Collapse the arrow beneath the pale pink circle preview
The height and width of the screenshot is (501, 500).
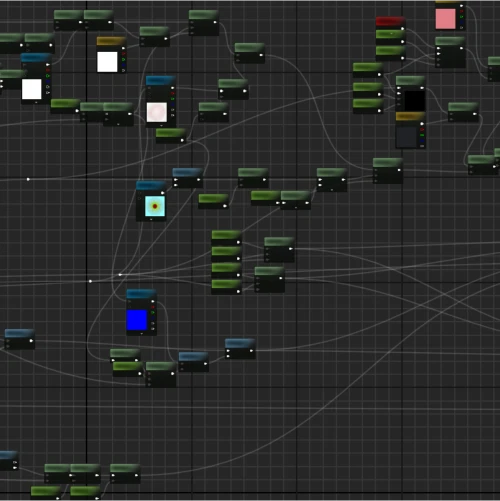[161, 126]
